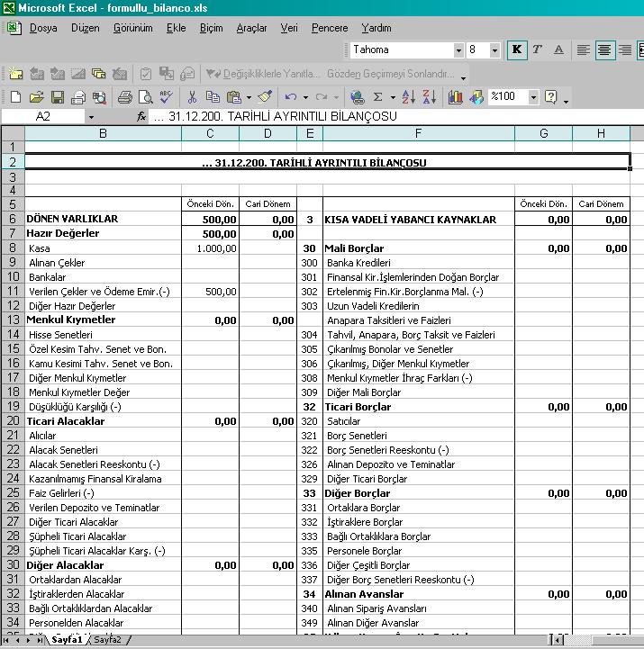The image size is (644, 649).
Task: Sort ascending with the A-Z icon
Action: pos(408,97)
